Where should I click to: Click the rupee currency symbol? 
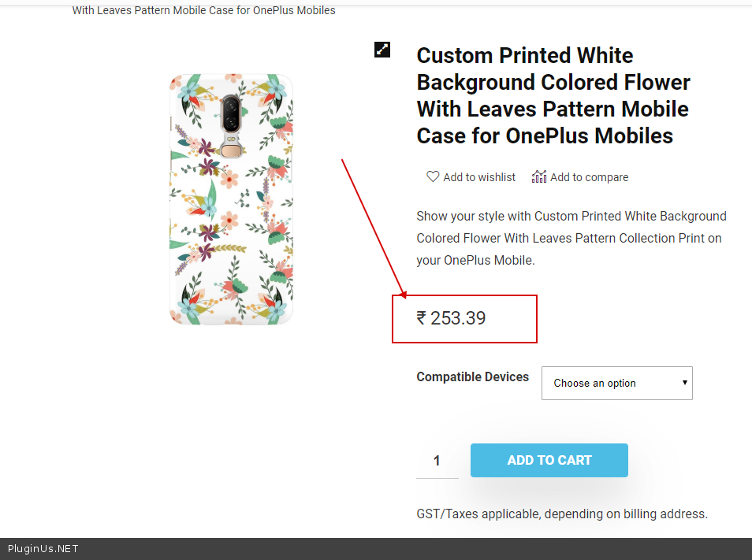(x=422, y=318)
